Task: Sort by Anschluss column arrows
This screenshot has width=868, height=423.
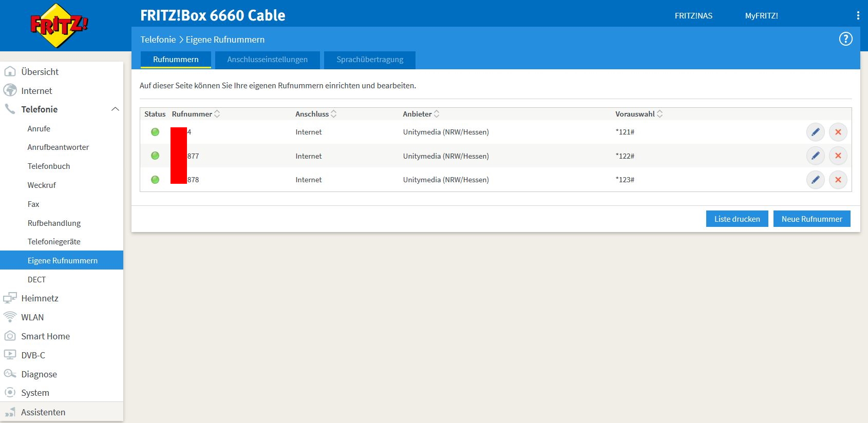Action: [x=333, y=114]
